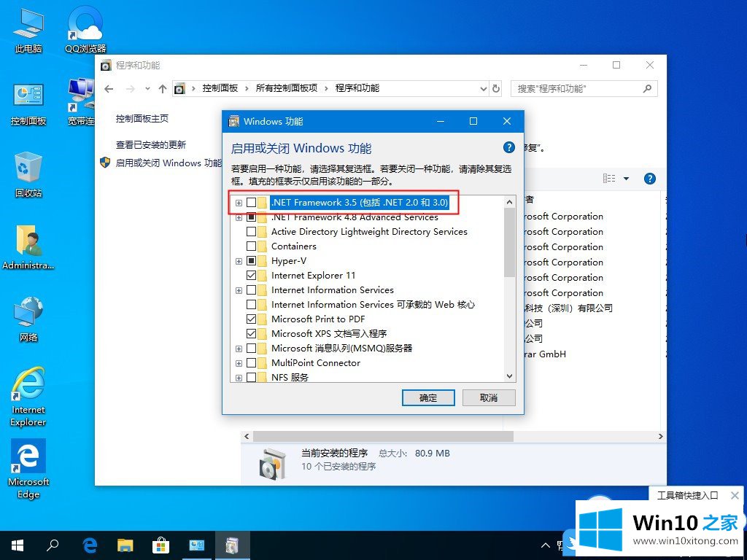Open Microsoft Store from the taskbar
This screenshot has width=747, height=560.
(160, 545)
